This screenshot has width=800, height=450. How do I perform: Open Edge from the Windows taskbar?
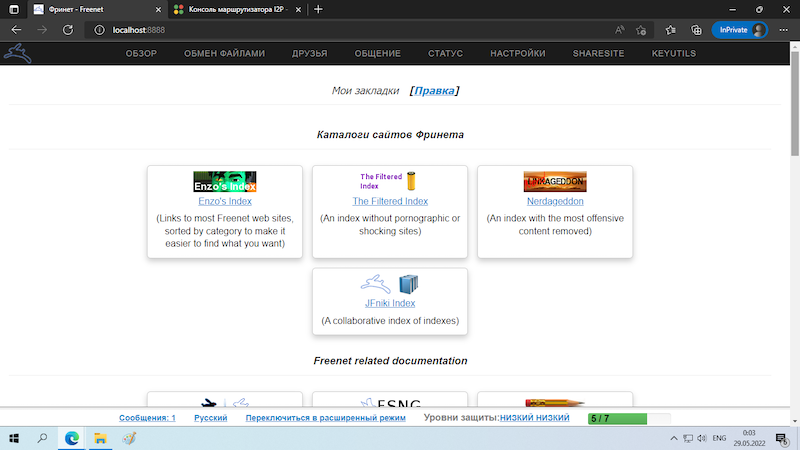(72, 438)
